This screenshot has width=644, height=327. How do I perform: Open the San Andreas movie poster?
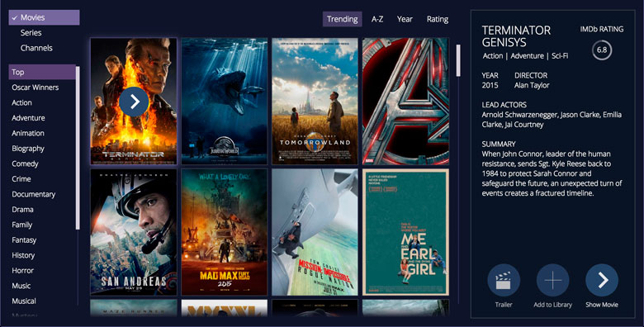(x=134, y=232)
